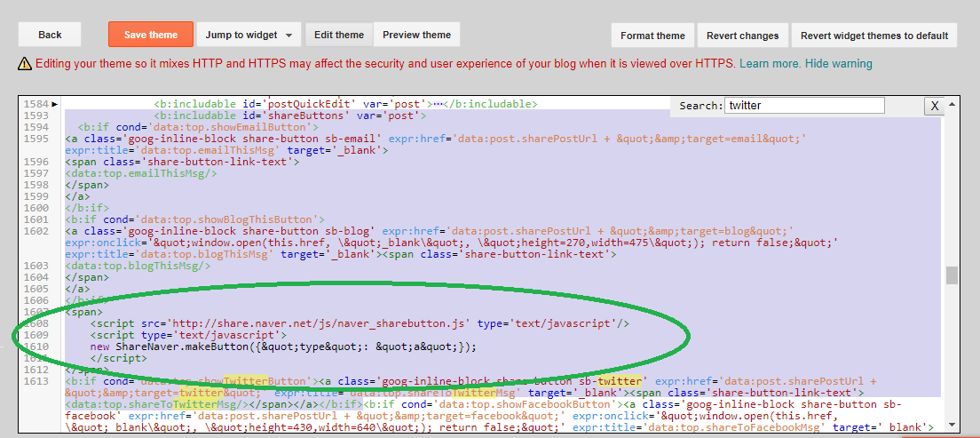This screenshot has height=438, width=980.
Task: Click the ShareNaver.makeButton code line
Action: click(x=283, y=346)
